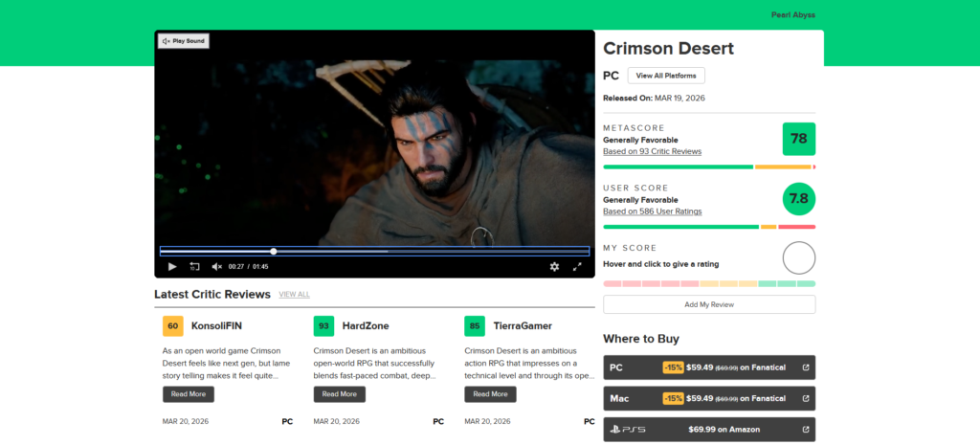The height and width of the screenshot is (445, 980).
Task: Click KonsoliFIN score badge 60
Action: tap(173, 326)
